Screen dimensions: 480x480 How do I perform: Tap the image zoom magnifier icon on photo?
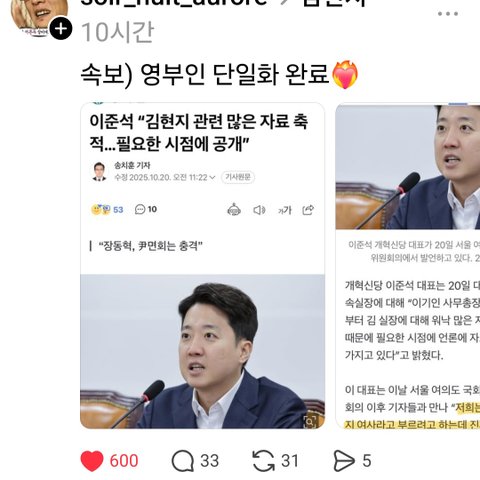pyautogui.click(x=310, y=422)
